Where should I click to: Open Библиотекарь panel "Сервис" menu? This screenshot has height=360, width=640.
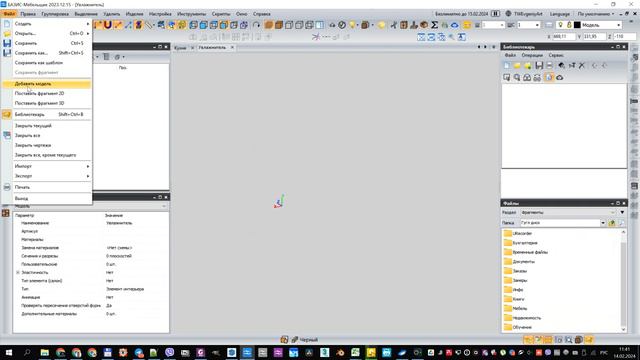(x=556, y=55)
